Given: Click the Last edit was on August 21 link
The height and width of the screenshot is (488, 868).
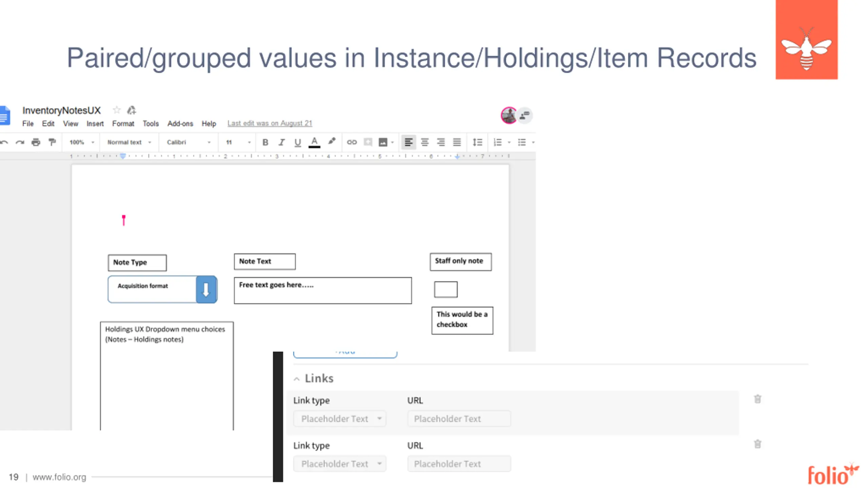Looking at the screenshot, I should [270, 123].
